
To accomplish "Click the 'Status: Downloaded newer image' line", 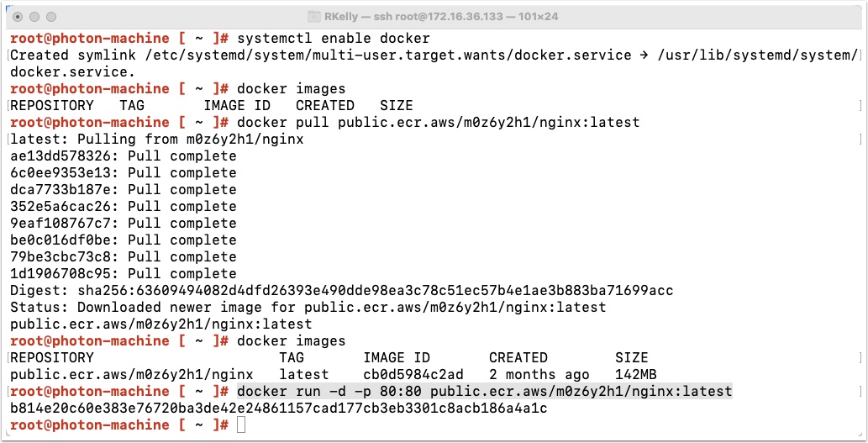I will coord(308,308).
